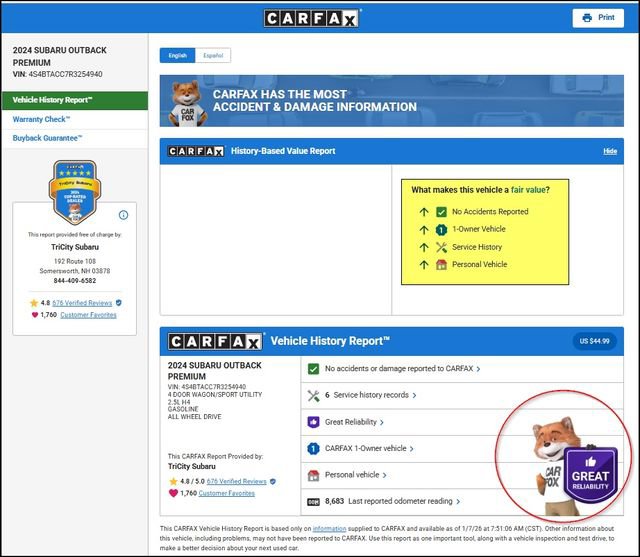The image size is (640, 557).
Task: Click the wrench Service history icon
Action: tap(313, 395)
